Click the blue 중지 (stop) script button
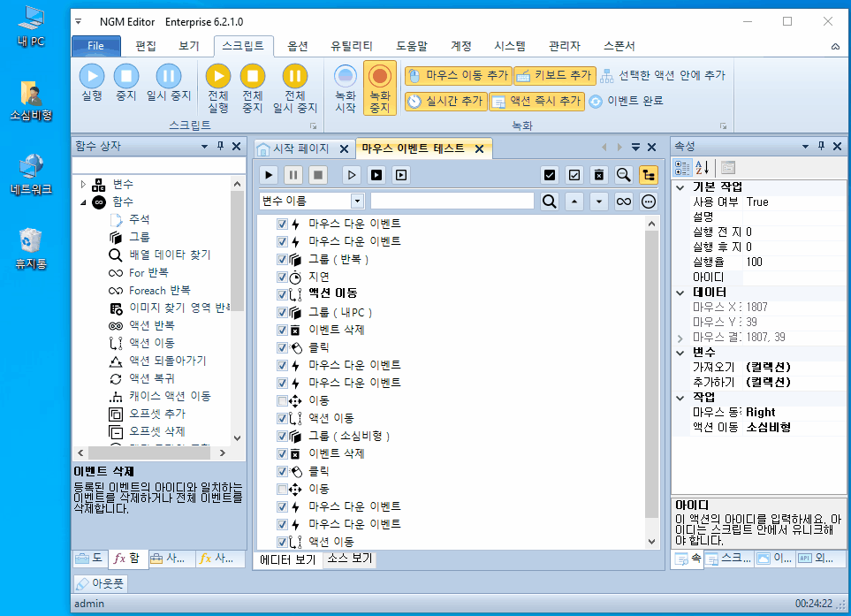This screenshot has width=851, height=616. (125, 82)
